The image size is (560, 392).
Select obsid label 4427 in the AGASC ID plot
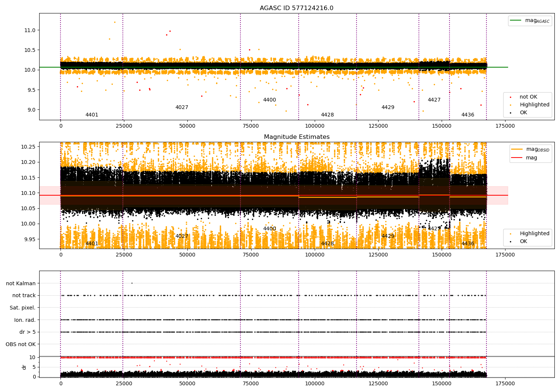pos(434,100)
